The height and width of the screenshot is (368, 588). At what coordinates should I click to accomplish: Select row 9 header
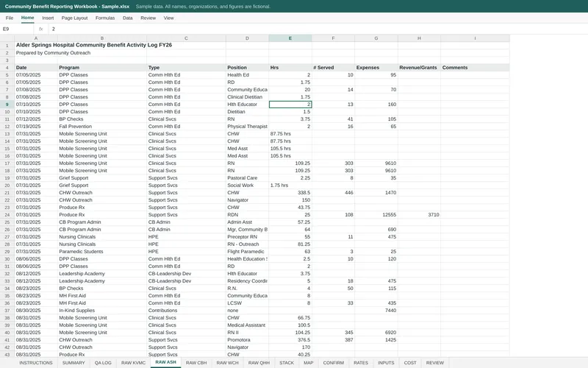point(7,105)
